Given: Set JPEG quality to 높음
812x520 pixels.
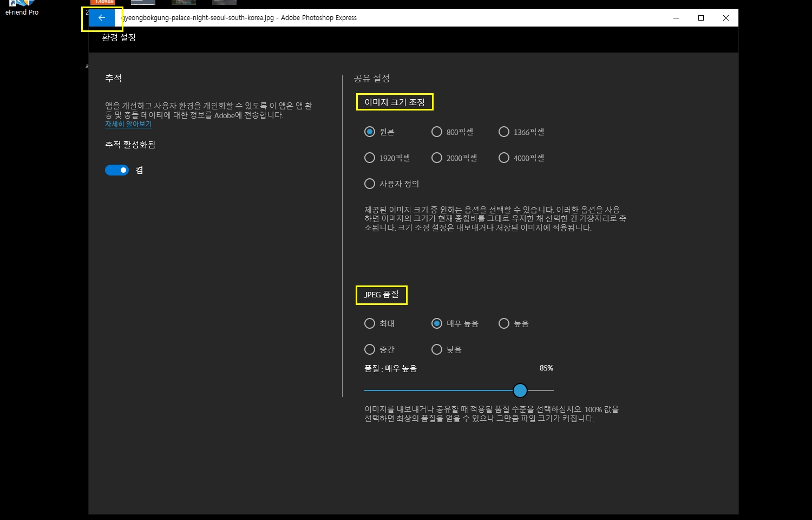Looking at the screenshot, I should pyautogui.click(x=504, y=323).
